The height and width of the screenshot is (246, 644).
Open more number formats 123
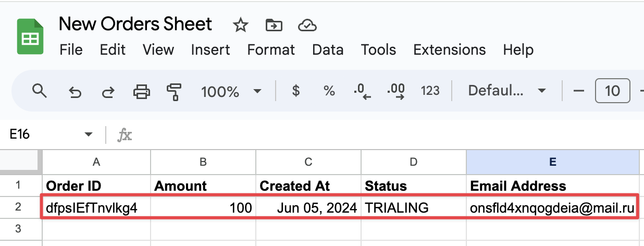click(430, 91)
